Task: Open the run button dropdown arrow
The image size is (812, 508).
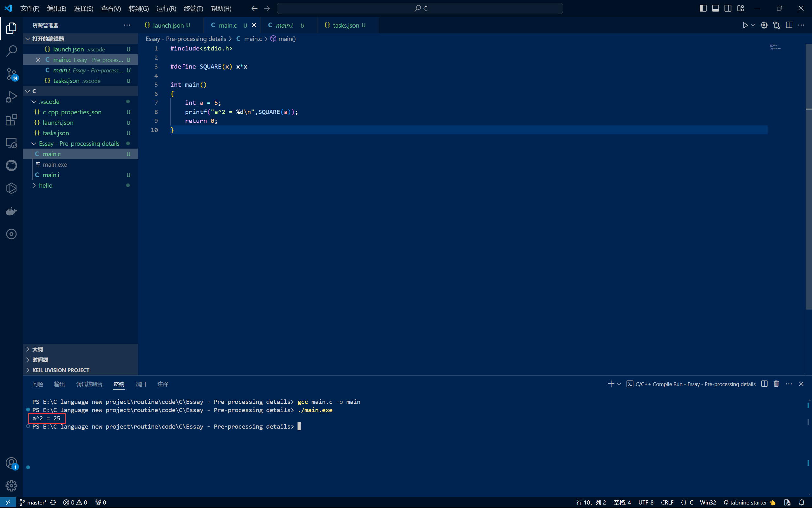Action: click(x=753, y=25)
